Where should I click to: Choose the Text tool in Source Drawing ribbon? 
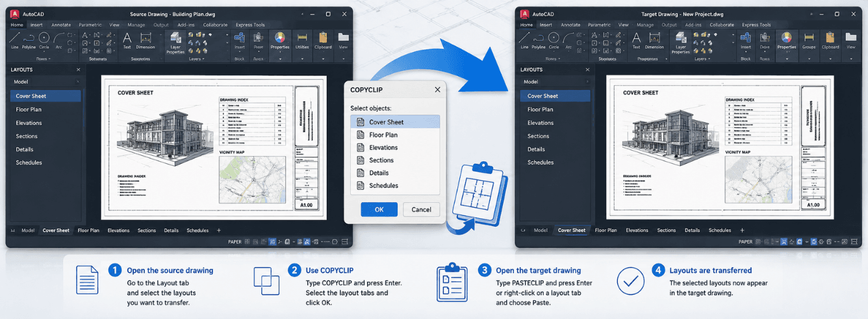pos(127,40)
